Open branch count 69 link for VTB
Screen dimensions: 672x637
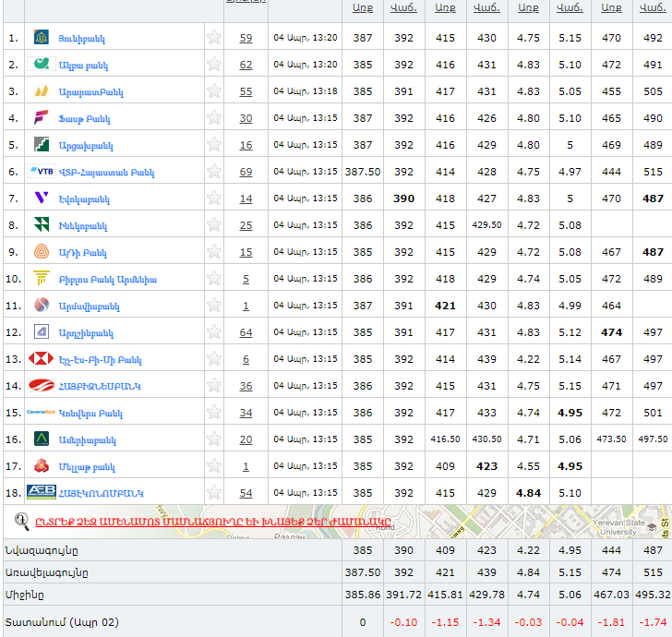(246, 172)
